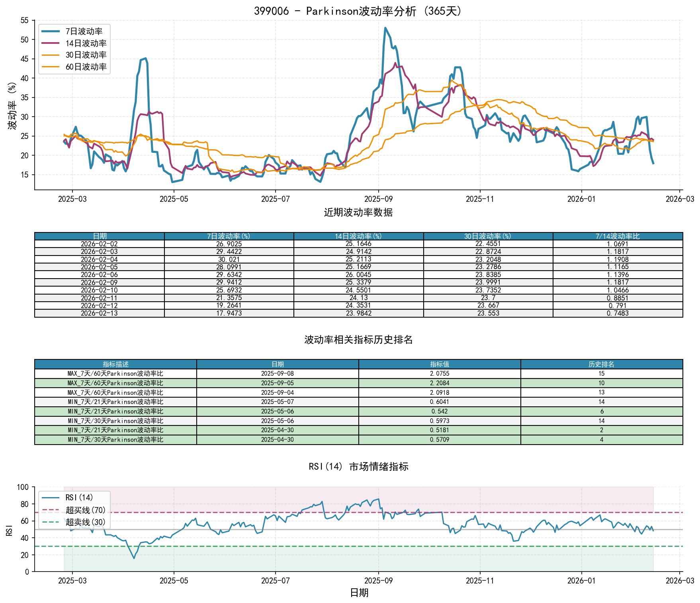Screen dimensions: 700x603
Task: Click the 波动率 (%) y-axis label
Action: (x=12, y=105)
